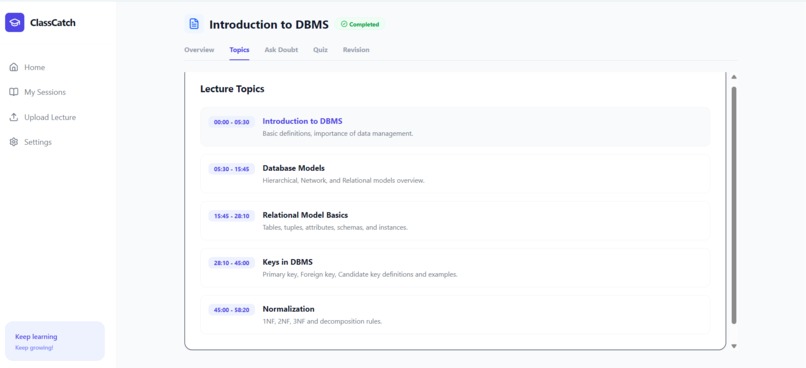Viewport: 806px width, 368px height.
Task: Open the Quiz tab
Action: click(x=320, y=50)
